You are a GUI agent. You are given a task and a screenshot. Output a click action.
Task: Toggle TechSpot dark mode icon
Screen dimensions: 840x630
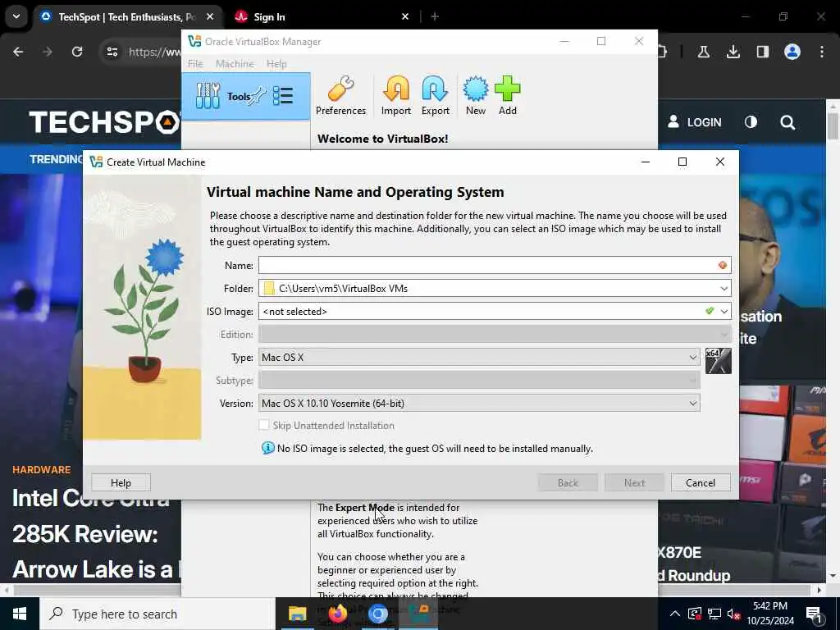pyautogui.click(x=751, y=122)
